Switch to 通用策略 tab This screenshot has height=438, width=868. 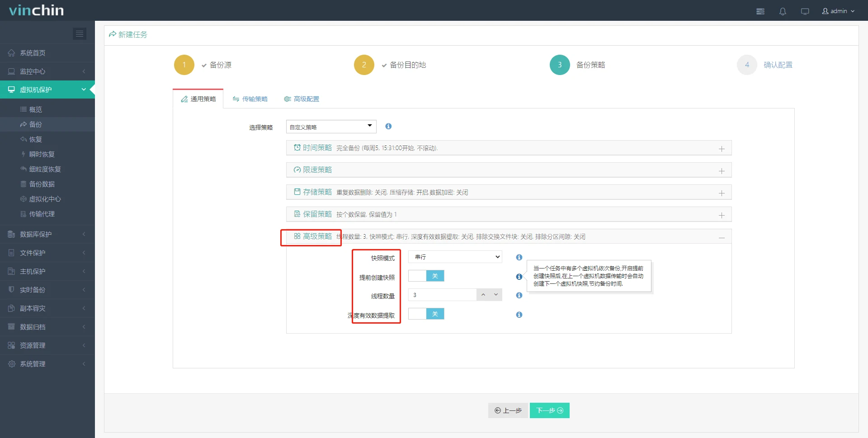click(198, 99)
